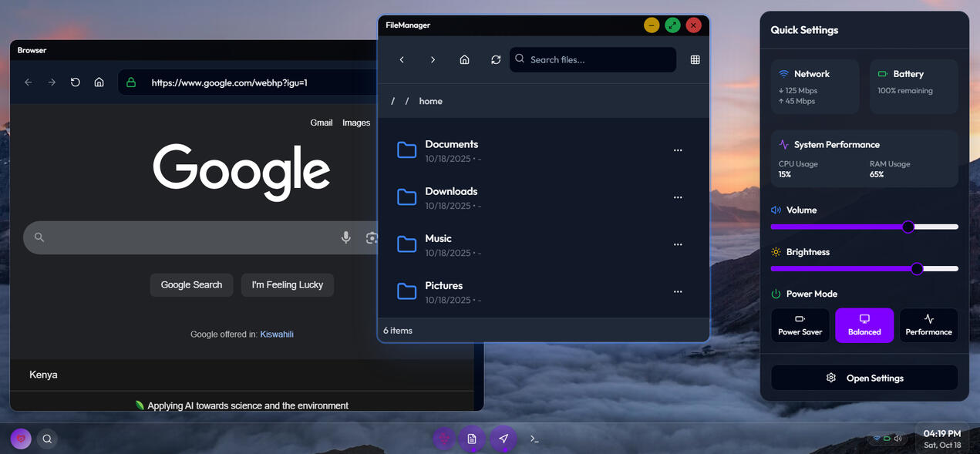Image resolution: width=980 pixels, height=454 pixels.
Task: Refresh the FileManager listing
Action: click(x=496, y=59)
